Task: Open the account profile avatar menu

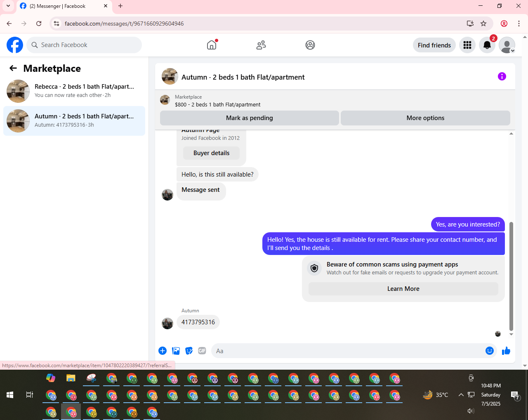Action: [x=507, y=45]
